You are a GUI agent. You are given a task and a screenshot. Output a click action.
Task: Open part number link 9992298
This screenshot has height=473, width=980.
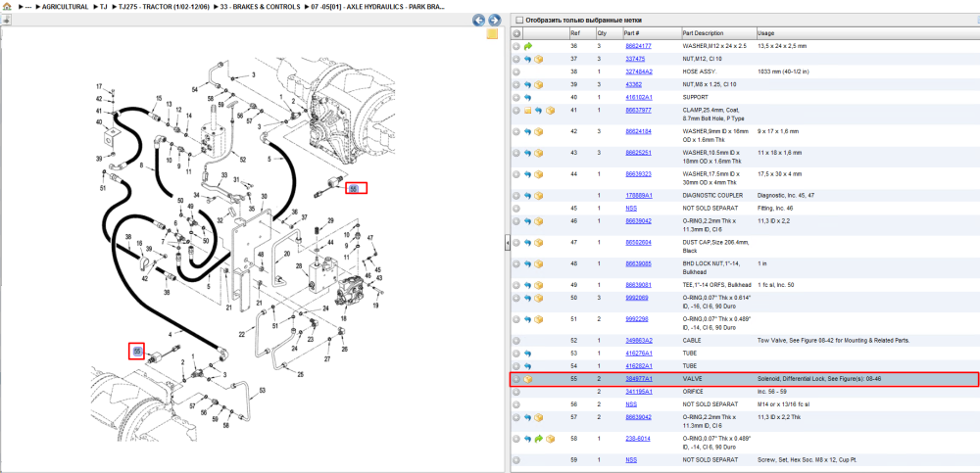pos(636,319)
